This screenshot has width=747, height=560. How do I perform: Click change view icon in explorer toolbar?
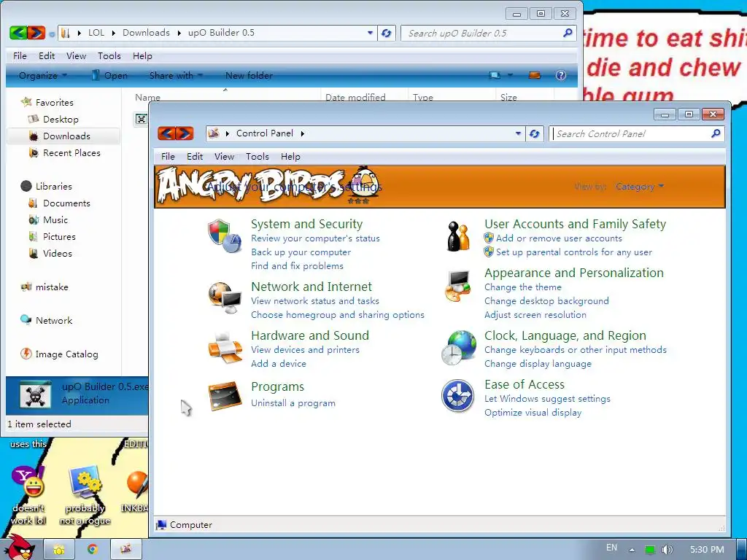[495, 75]
